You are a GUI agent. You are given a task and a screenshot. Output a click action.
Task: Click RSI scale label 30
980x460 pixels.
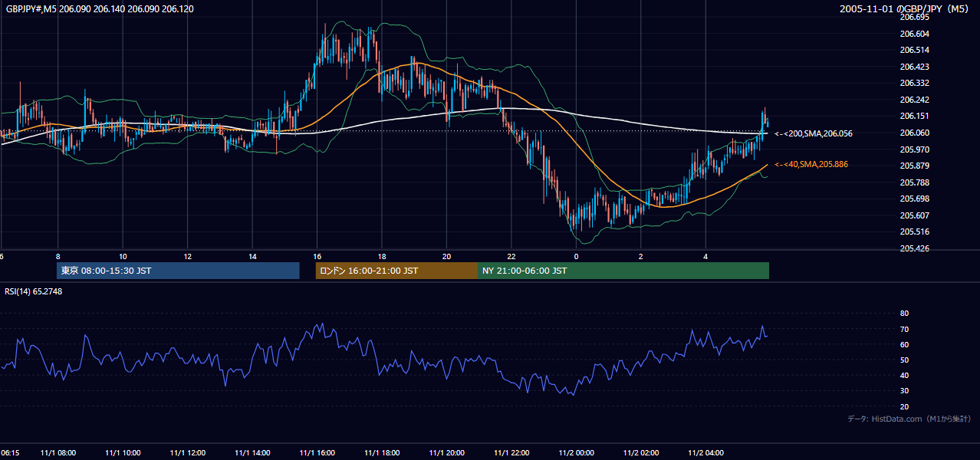(904, 391)
